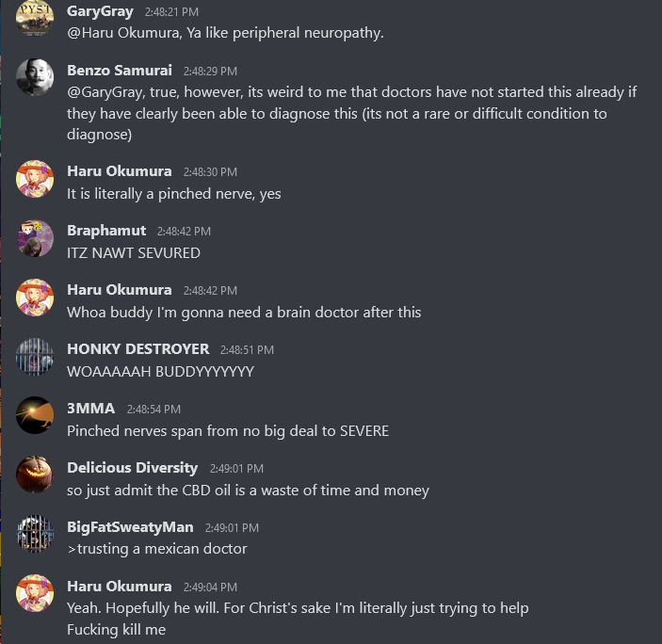Click Delicious Diversity's pumpkin avatar

(x=35, y=475)
